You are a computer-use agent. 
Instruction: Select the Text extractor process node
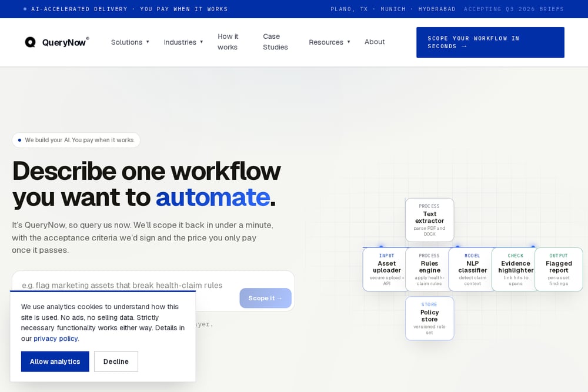[x=429, y=220]
